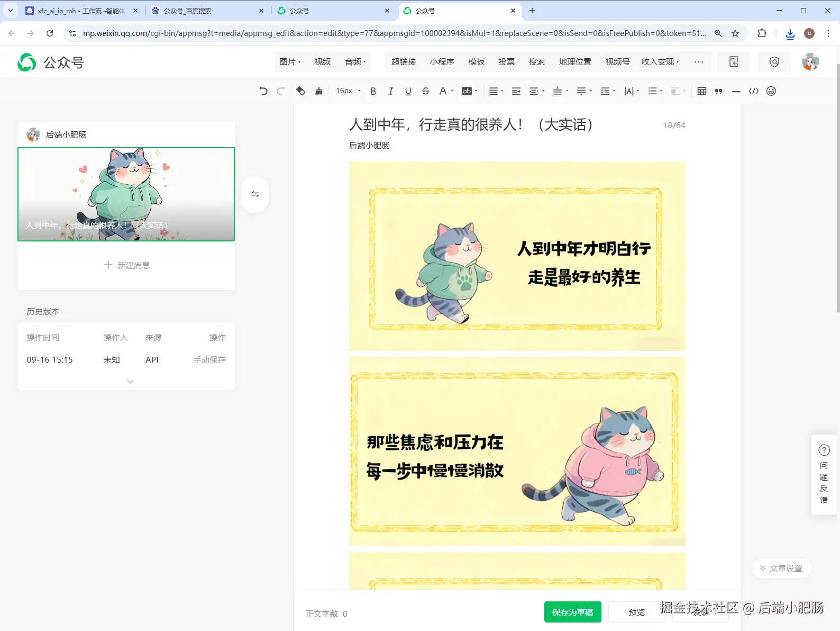This screenshot has height=631, width=840.
Task: Add a new message with 新建消息
Action: point(126,265)
